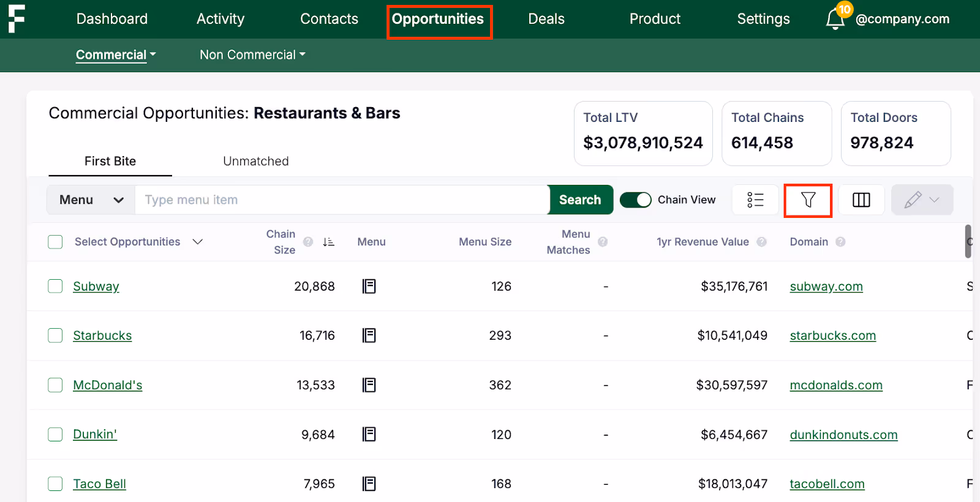980x502 pixels.
Task: Click the Taco Bell chain size 7,965
Action: pyautogui.click(x=319, y=484)
